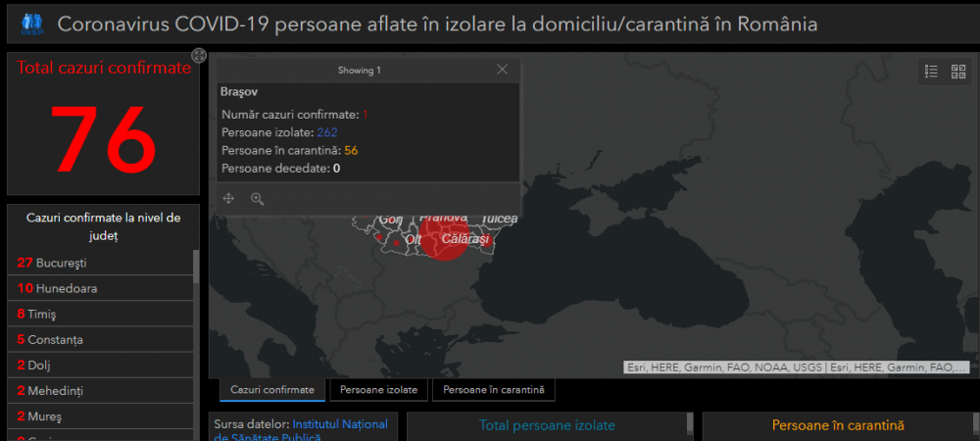Screen dimensions: 980x441
Task: Click the Persoane în carantină panel scrollbar
Action: 975,423
